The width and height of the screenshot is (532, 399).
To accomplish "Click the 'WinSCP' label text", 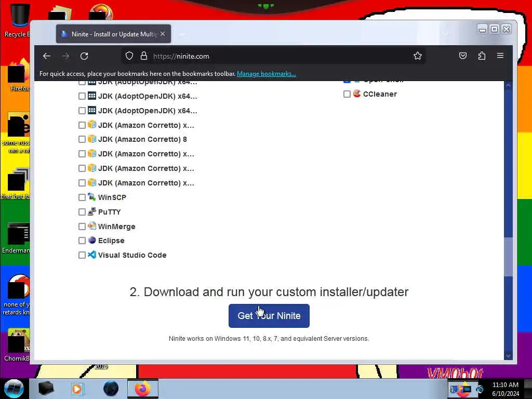I will coord(112,197).
